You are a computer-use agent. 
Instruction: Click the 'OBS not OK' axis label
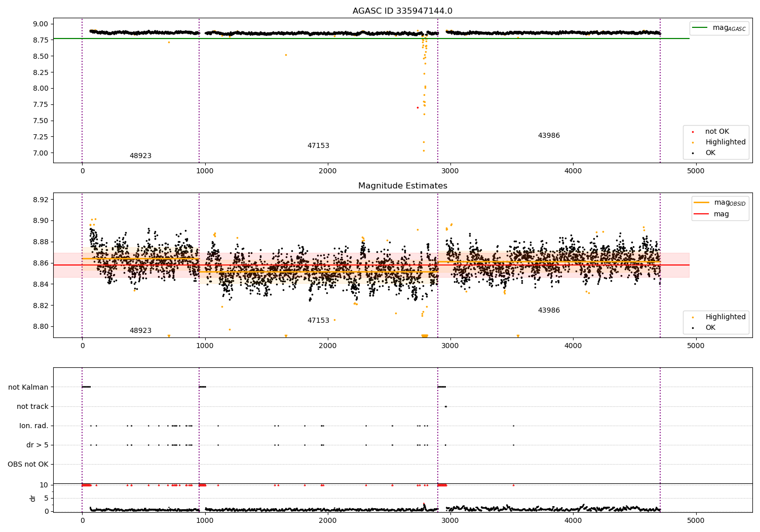pos(28,465)
